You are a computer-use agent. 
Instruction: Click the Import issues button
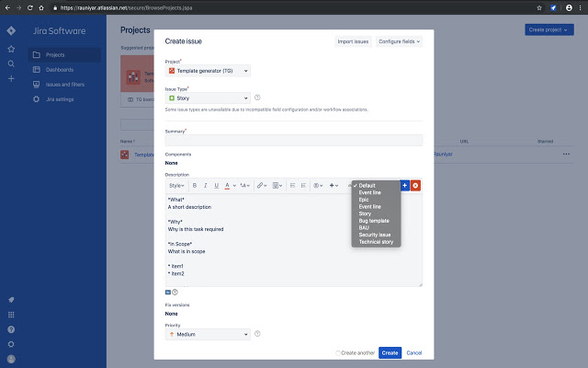coord(353,41)
